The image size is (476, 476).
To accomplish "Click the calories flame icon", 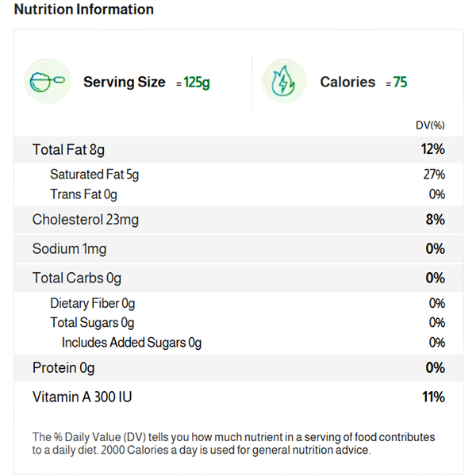I will (285, 82).
